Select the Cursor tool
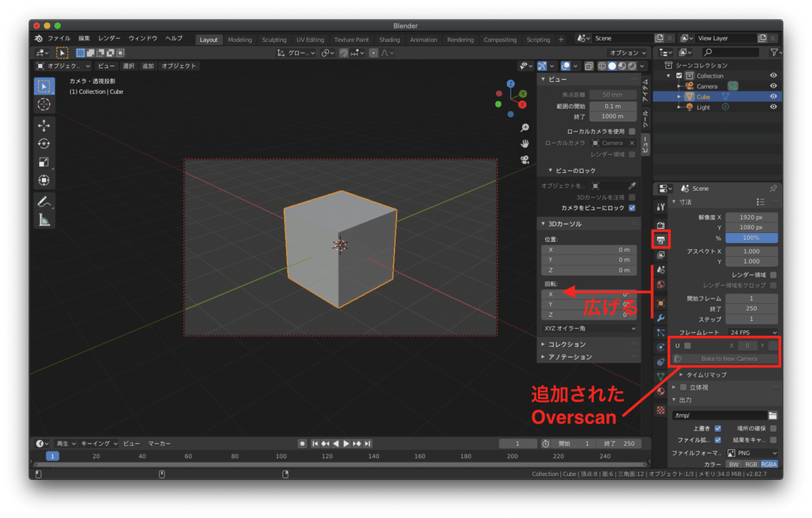The width and height of the screenshot is (812, 518). pos(45,104)
